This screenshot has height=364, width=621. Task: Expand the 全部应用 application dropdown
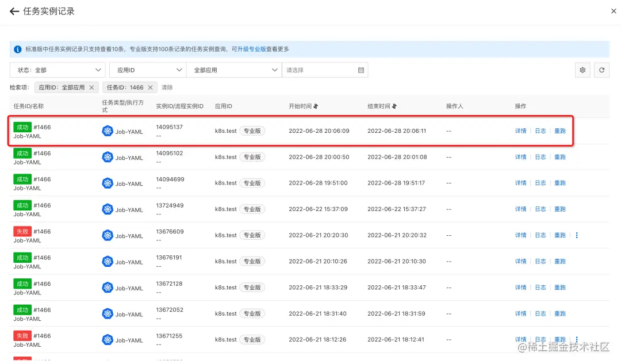pyautogui.click(x=234, y=70)
